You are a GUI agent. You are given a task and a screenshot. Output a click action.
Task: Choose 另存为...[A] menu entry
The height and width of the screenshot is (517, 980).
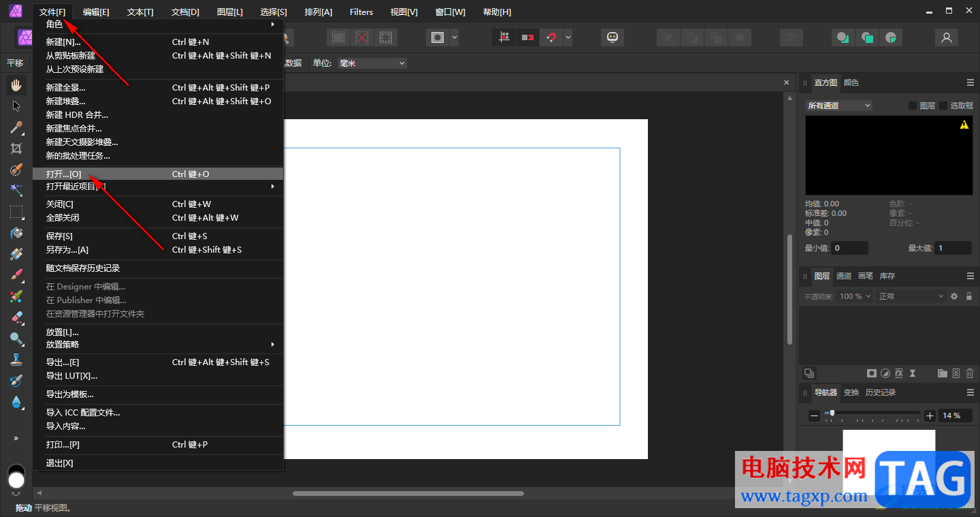[x=158, y=250]
